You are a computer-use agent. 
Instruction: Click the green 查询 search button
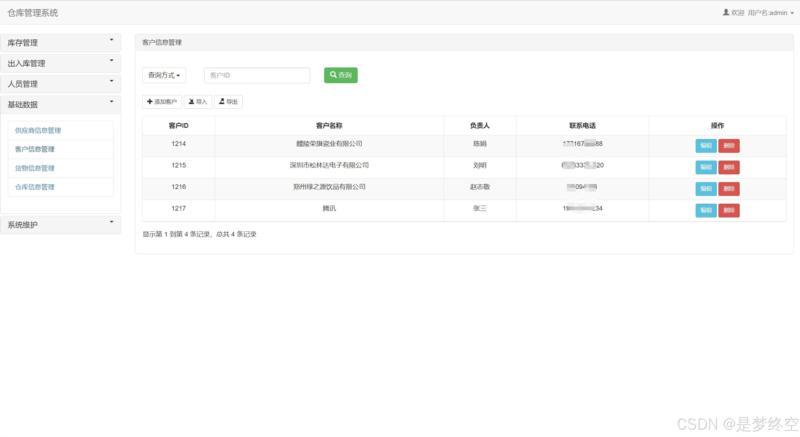pyautogui.click(x=340, y=75)
